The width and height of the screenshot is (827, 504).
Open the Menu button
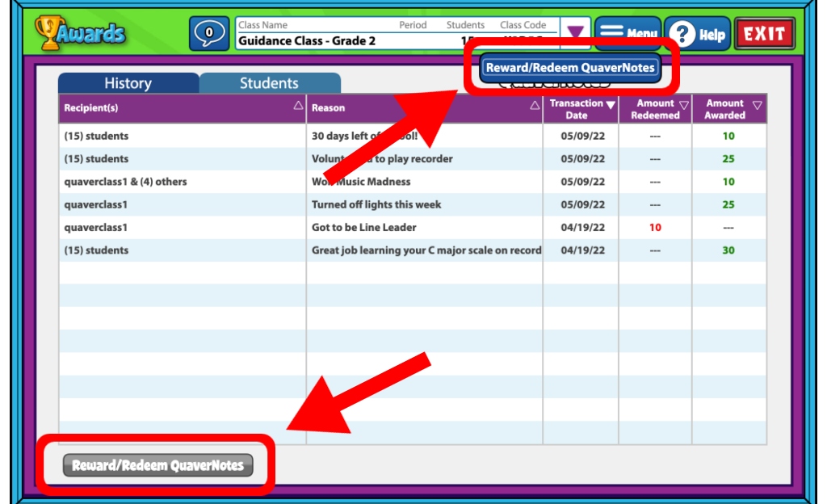tap(628, 32)
